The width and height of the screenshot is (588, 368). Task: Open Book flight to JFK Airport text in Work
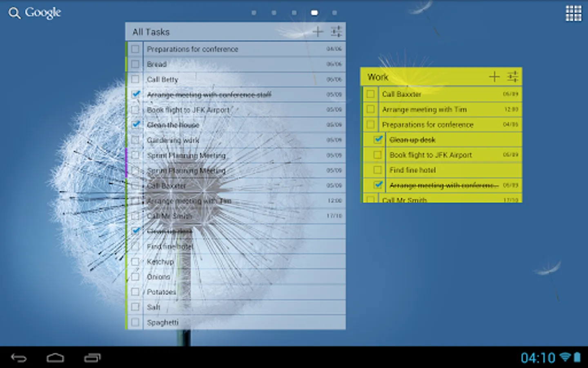coord(430,155)
